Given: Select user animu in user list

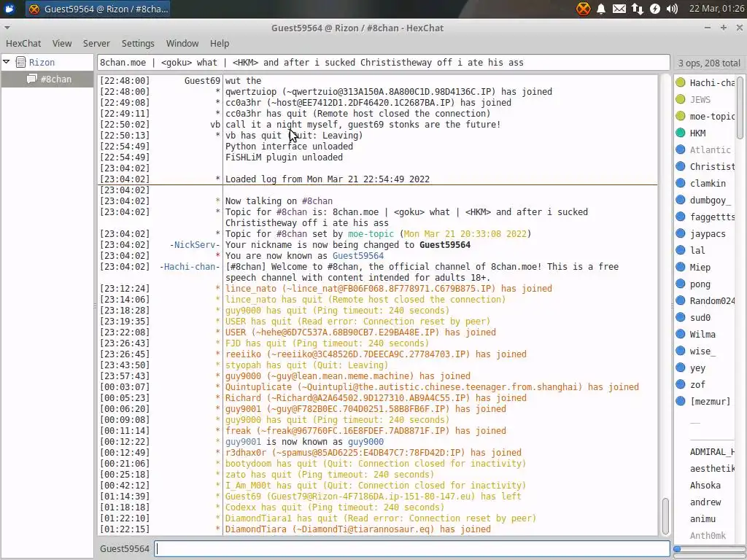Looking at the screenshot, I should pyautogui.click(x=703, y=518).
